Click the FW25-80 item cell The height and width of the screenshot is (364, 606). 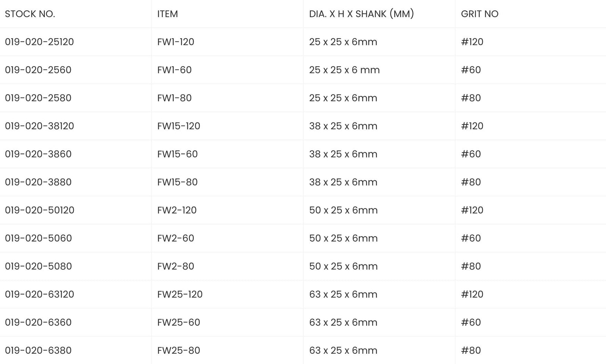(x=178, y=350)
